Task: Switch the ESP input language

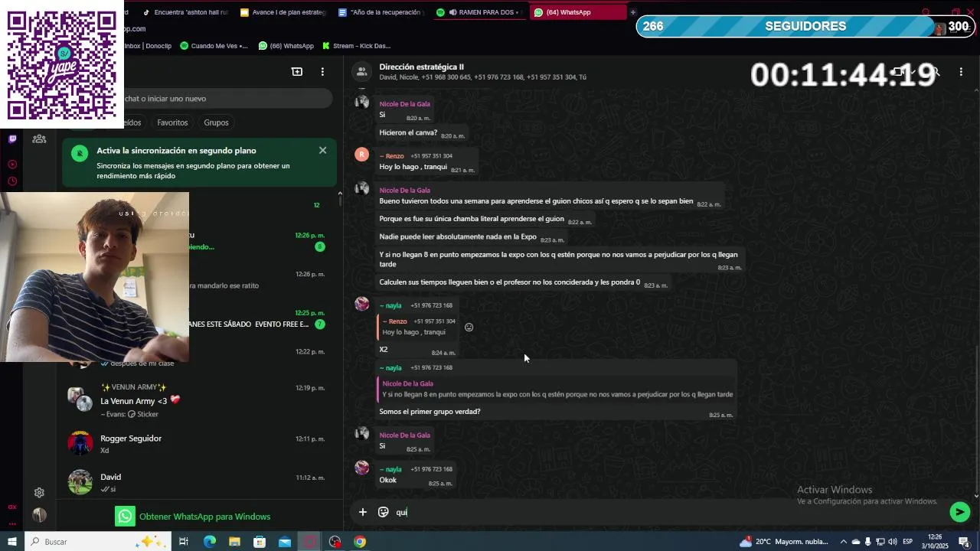Action: point(907,542)
